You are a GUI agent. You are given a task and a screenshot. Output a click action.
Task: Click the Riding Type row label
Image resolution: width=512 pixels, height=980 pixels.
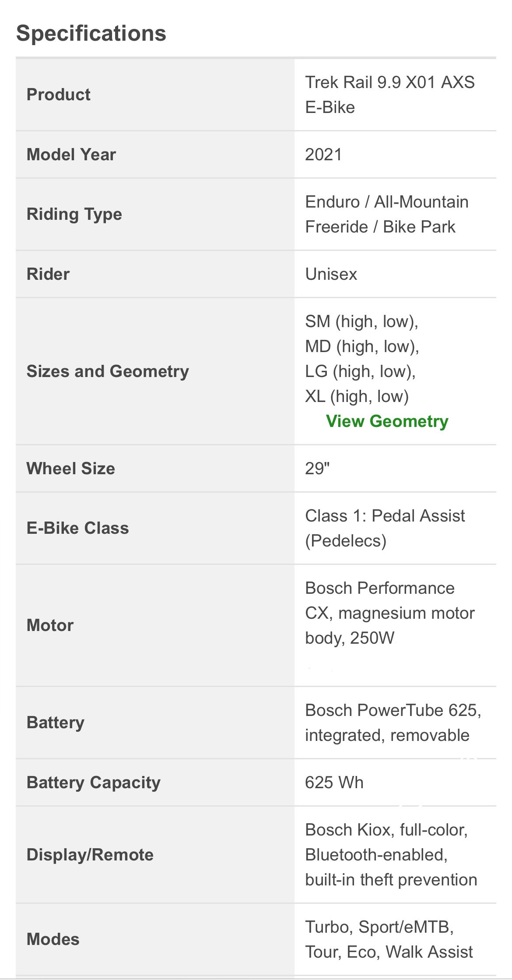pyautogui.click(x=74, y=215)
